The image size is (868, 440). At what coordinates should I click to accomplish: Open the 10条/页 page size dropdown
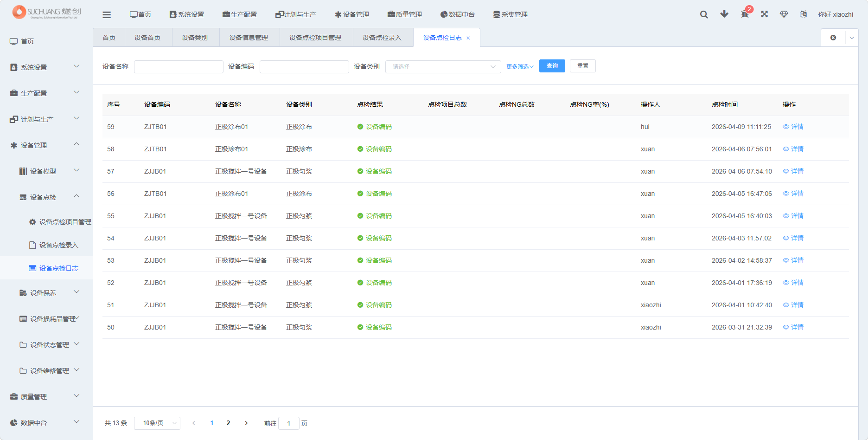point(157,423)
